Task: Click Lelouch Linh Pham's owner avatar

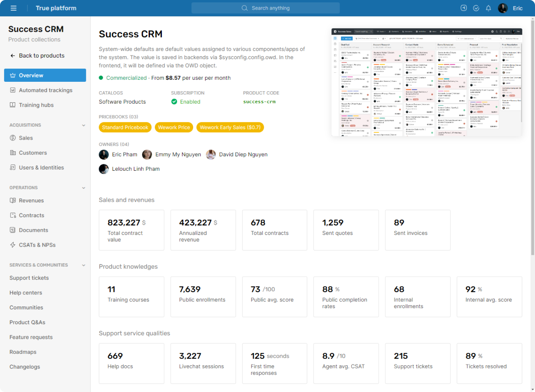Action: (x=104, y=169)
